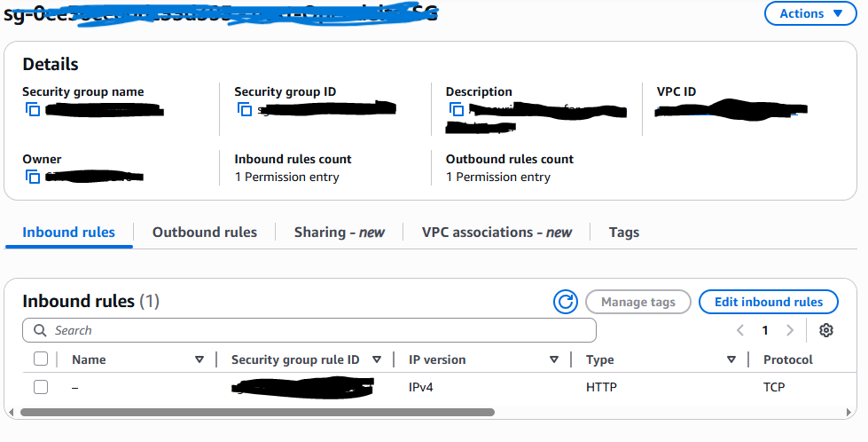The image size is (868, 442).
Task: Copy the Security group name value
Action: click(33, 110)
